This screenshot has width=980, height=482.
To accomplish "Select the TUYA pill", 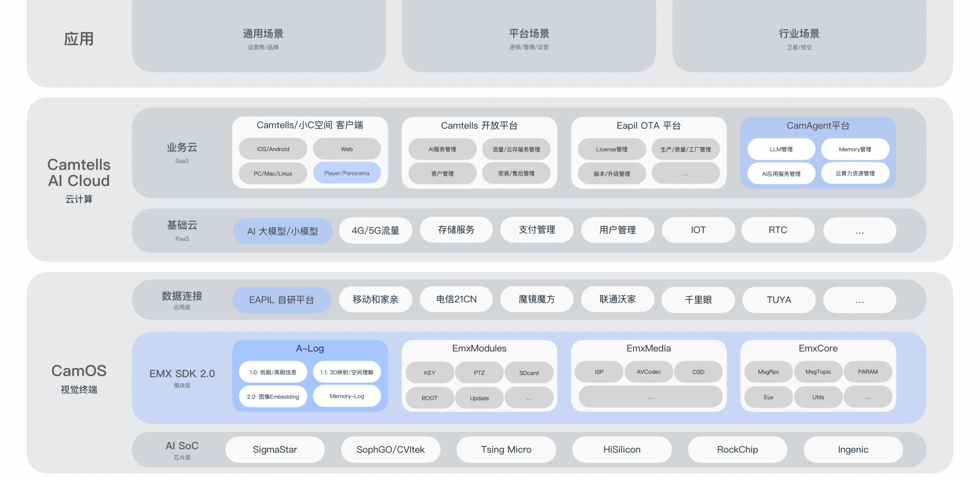I will (x=779, y=300).
